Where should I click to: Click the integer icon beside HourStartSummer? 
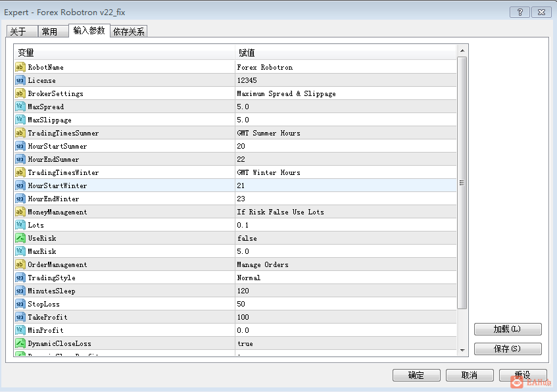20,146
